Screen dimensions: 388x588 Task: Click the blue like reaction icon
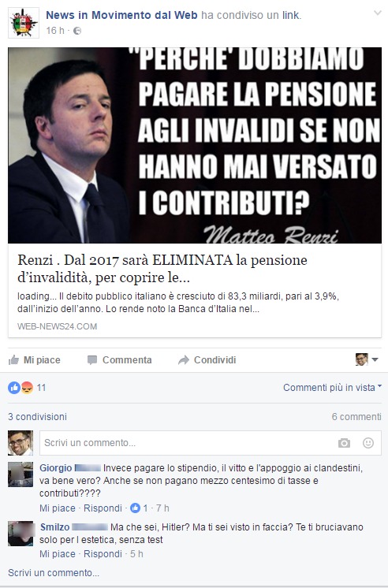tap(14, 387)
